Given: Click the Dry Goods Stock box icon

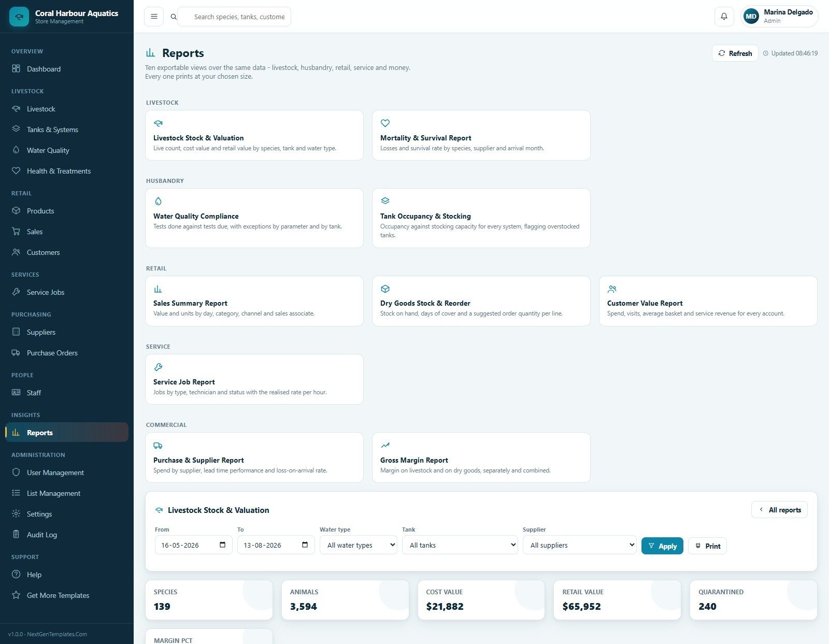Looking at the screenshot, I should (385, 289).
